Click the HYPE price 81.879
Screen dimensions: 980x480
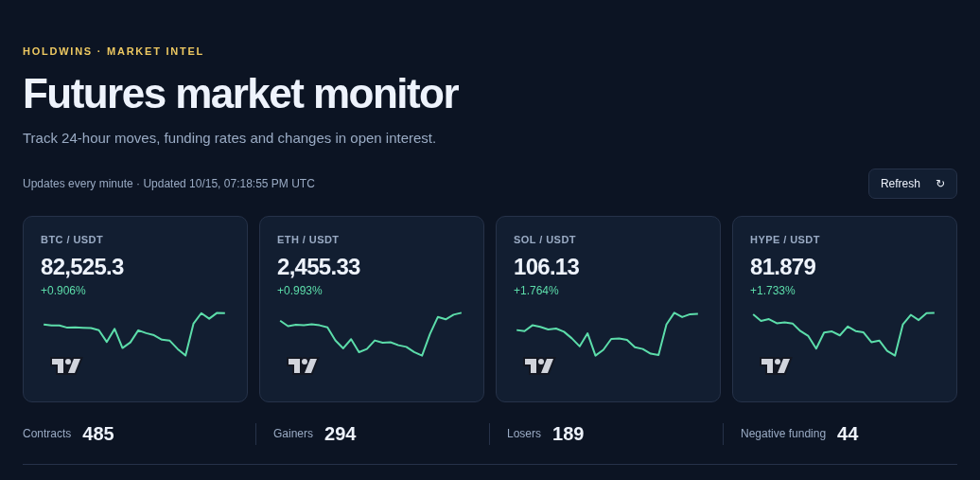tap(782, 267)
